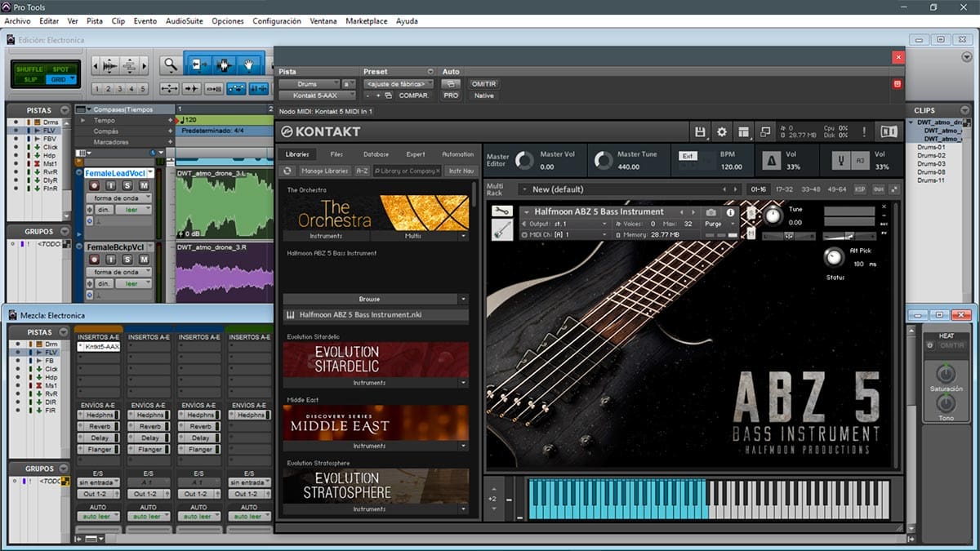The image size is (980, 551).
Task: Open the AudioSuite menu
Action: pos(185,20)
